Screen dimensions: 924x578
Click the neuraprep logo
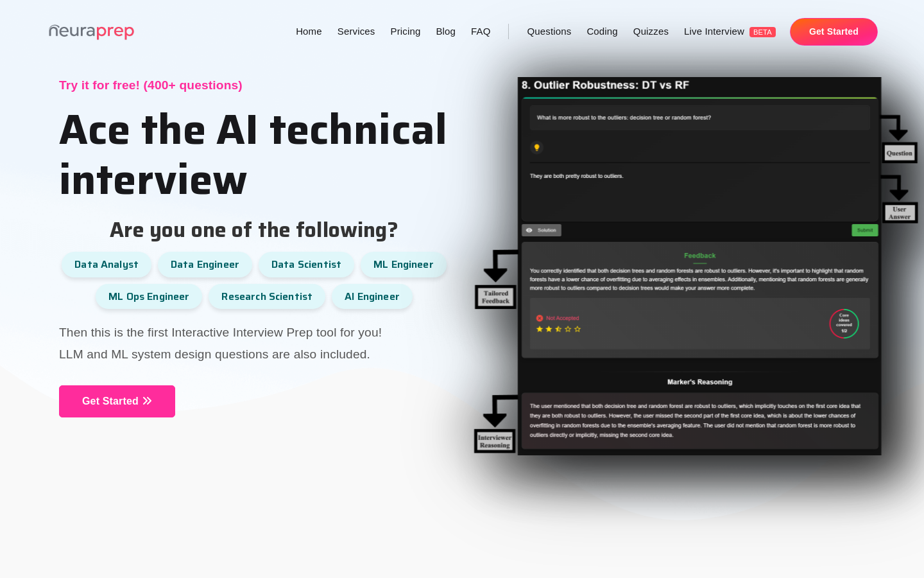tap(92, 31)
